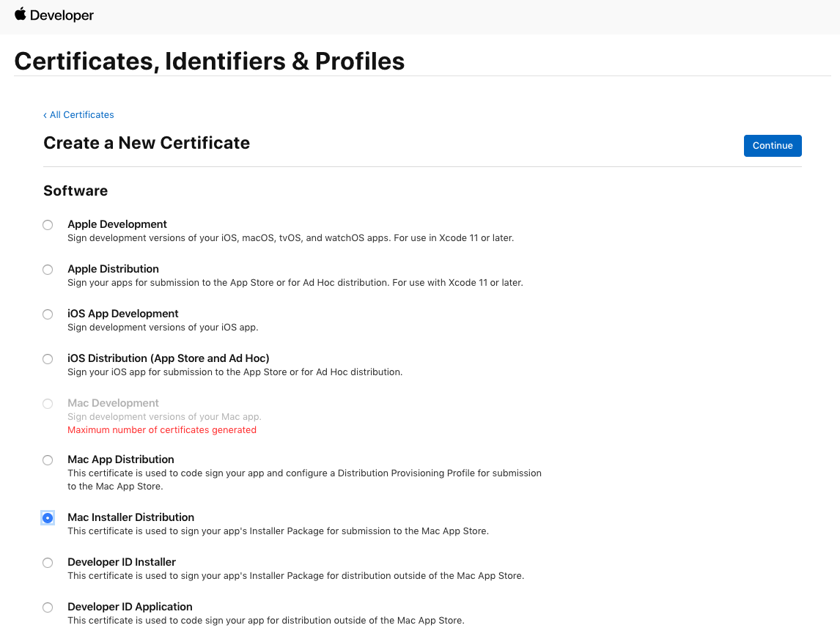This screenshot has height=639, width=840.
Task: Go back to All Certificates
Action: click(x=78, y=114)
